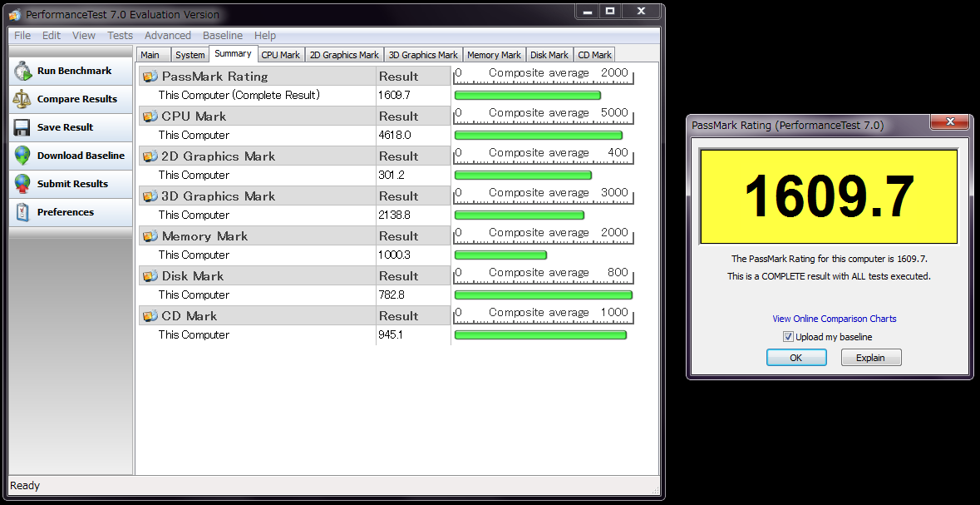Click the icon beside CD Mark header

click(x=150, y=316)
